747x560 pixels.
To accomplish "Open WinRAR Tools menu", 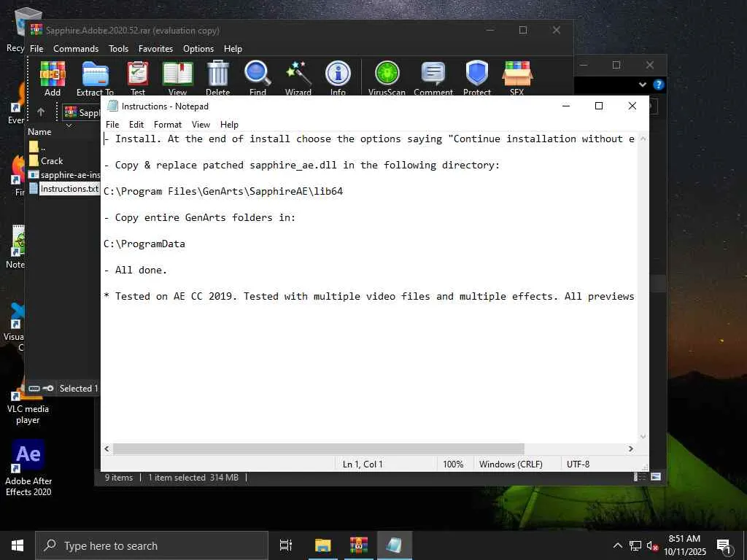I will [x=118, y=49].
